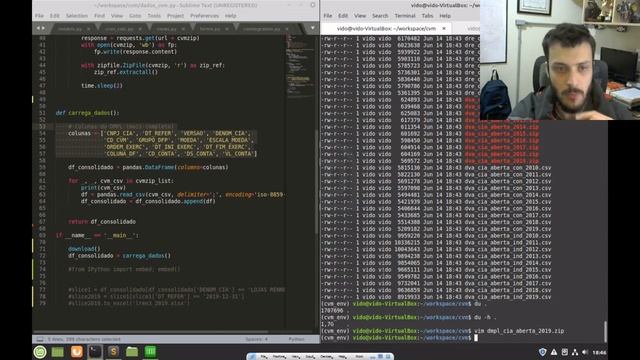The width and height of the screenshot is (640, 360).
Task: Open the panel switcher icon in Sublime status bar
Action: coord(40,339)
